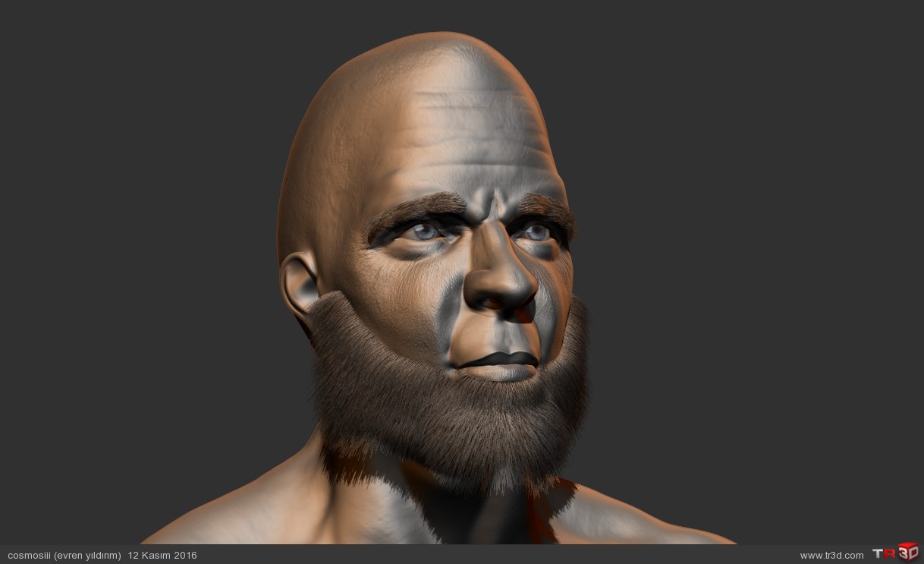This screenshot has width=924, height=564.
Task: Open the www.tr3d.com link
Action: pos(831,556)
